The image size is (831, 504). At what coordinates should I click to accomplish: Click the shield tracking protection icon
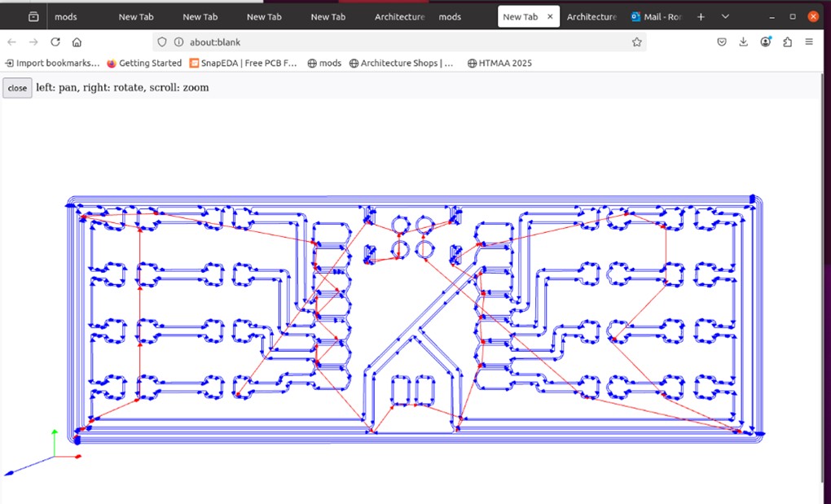(162, 42)
